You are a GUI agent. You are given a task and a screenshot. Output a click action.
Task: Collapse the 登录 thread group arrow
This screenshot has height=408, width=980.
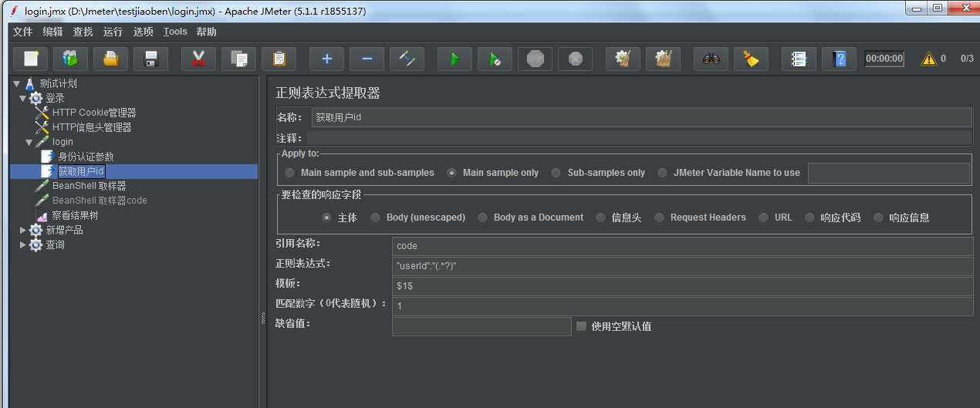[23, 98]
